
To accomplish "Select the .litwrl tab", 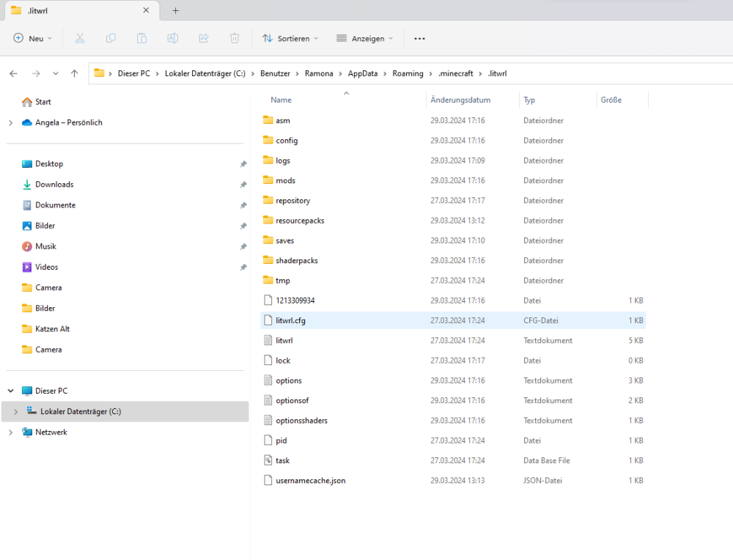I will click(x=82, y=10).
